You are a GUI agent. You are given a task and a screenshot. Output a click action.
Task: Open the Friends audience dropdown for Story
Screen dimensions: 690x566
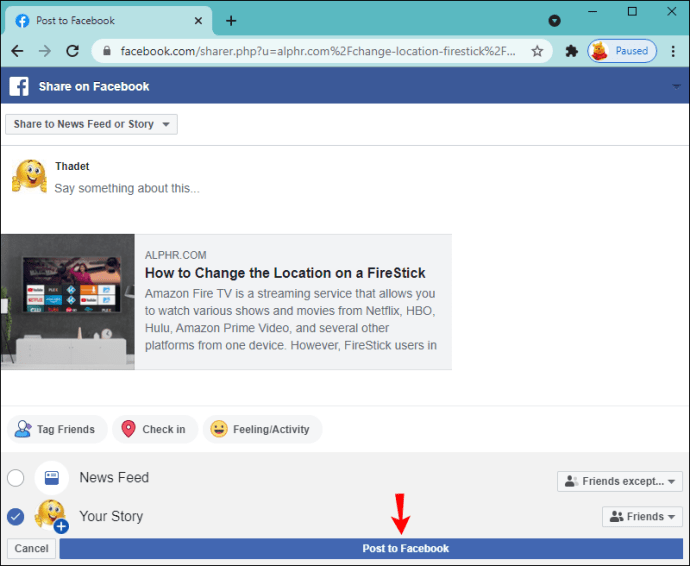pos(642,516)
